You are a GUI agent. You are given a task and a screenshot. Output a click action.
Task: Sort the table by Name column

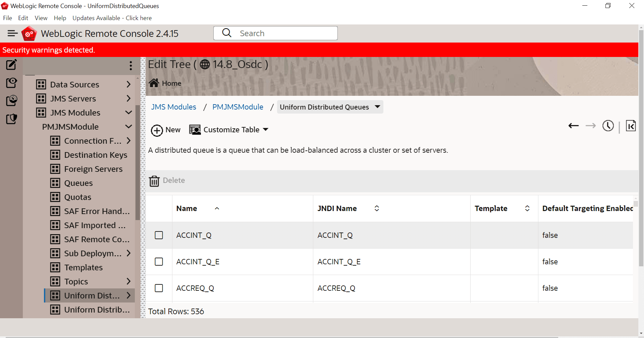(x=217, y=208)
